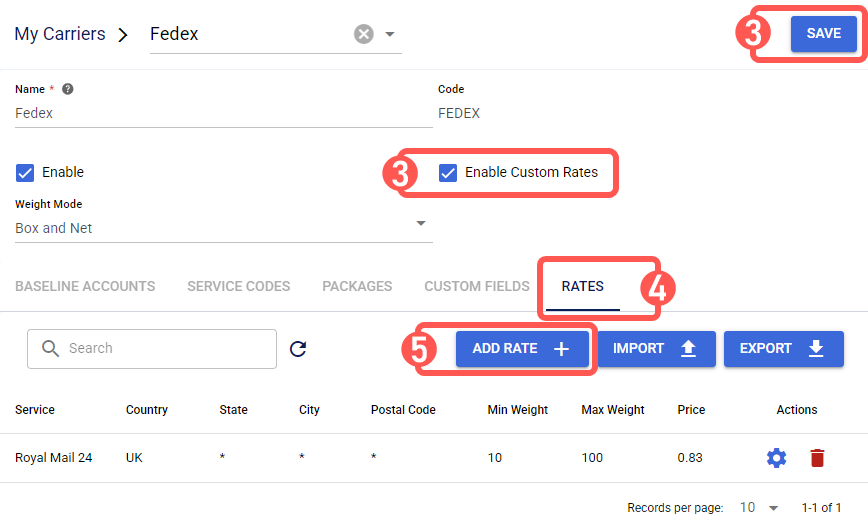
Task: Click the help icon next to Name
Action: pyautogui.click(x=68, y=89)
